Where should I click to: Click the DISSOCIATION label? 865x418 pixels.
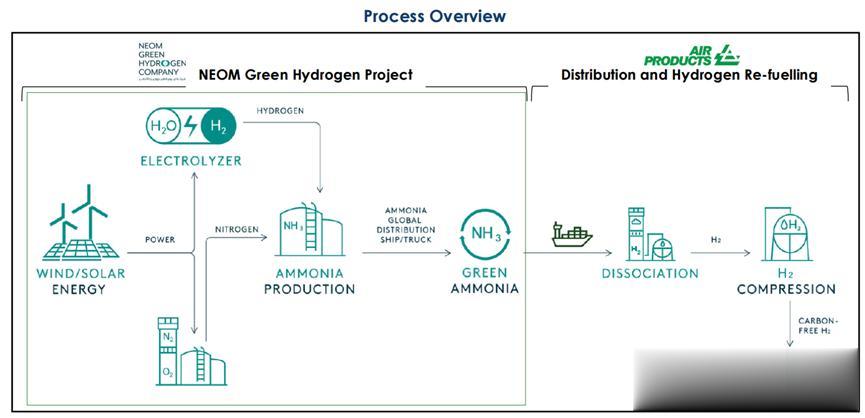click(x=650, y=273)
